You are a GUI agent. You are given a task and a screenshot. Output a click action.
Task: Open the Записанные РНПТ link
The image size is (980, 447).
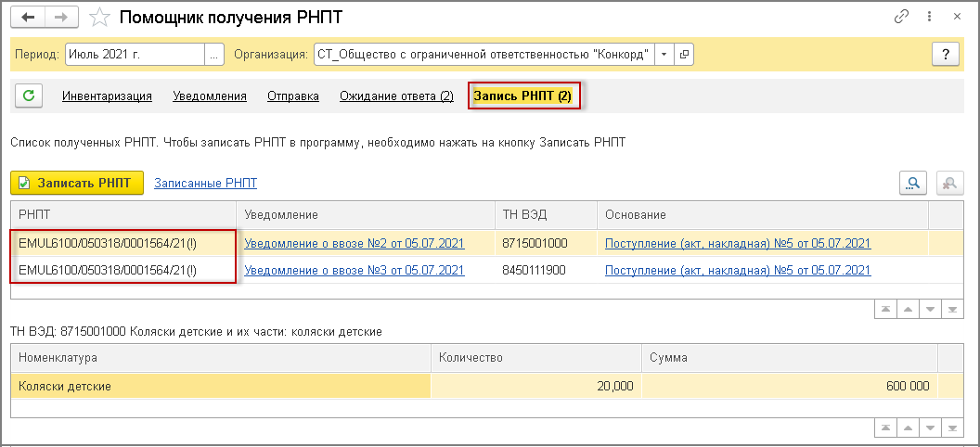[205, 183]
